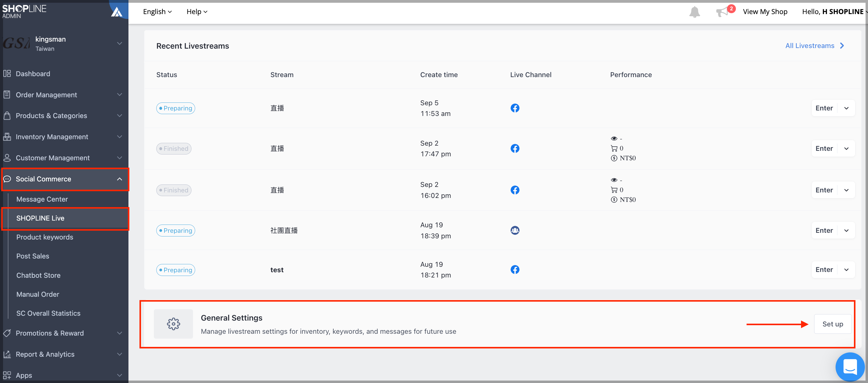Viewport: 868px width, 383px height.
Task: Click Enter button for test stream
Action: pyautogui.click(x=824, y=270)
